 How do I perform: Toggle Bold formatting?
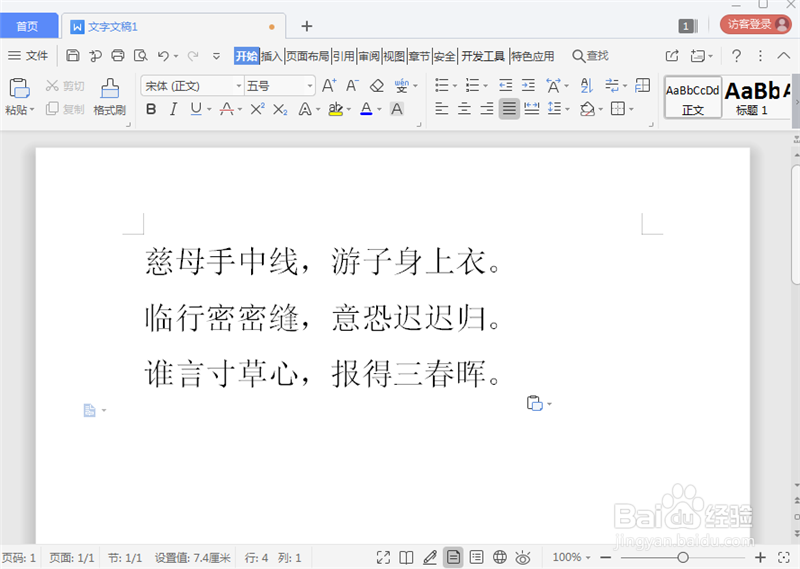[151, 109]
